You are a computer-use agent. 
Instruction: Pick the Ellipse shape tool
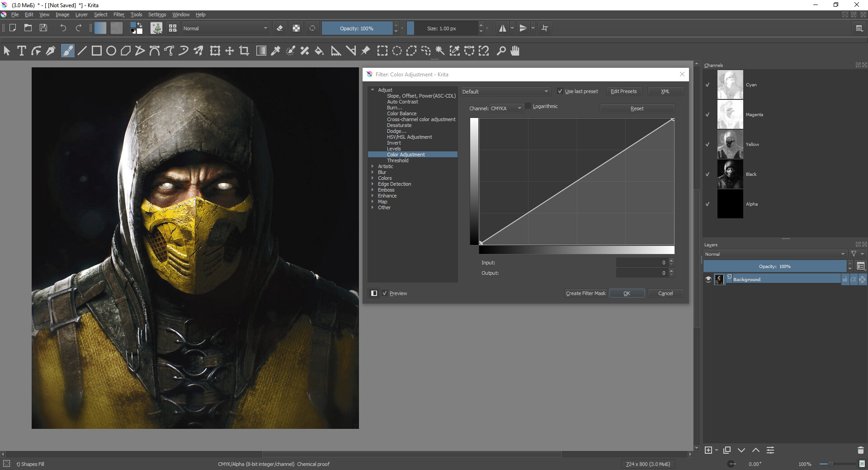pos(111,51)
